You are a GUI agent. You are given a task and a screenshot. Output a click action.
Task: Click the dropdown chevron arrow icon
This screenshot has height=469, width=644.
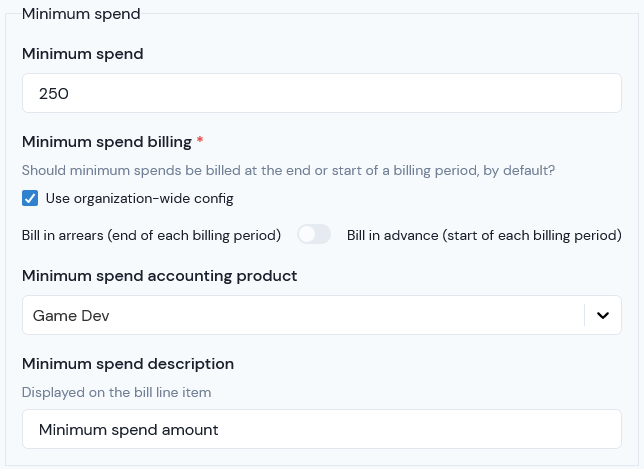click(603, 315)
